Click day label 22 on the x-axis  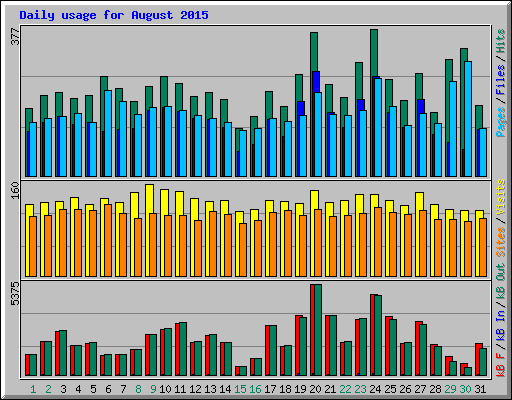tap(345, 389)
